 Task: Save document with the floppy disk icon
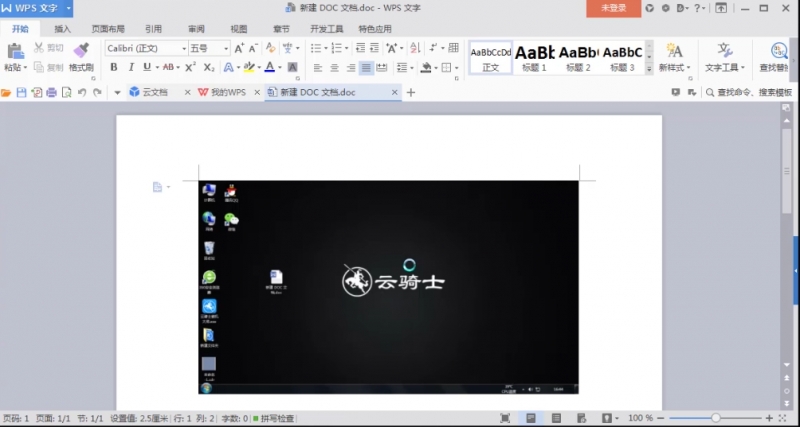21,92
